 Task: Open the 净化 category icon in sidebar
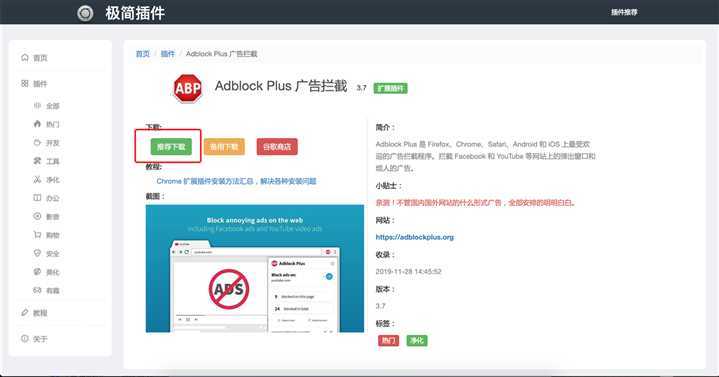(x=38, y=179)
